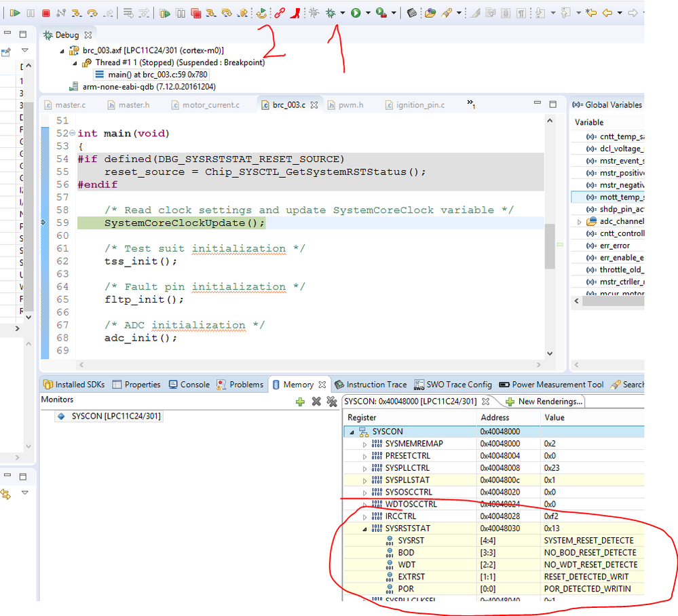Open the Run launch dropdown arrow
This screenshot has width=678, height=616.
click(368, 13)
